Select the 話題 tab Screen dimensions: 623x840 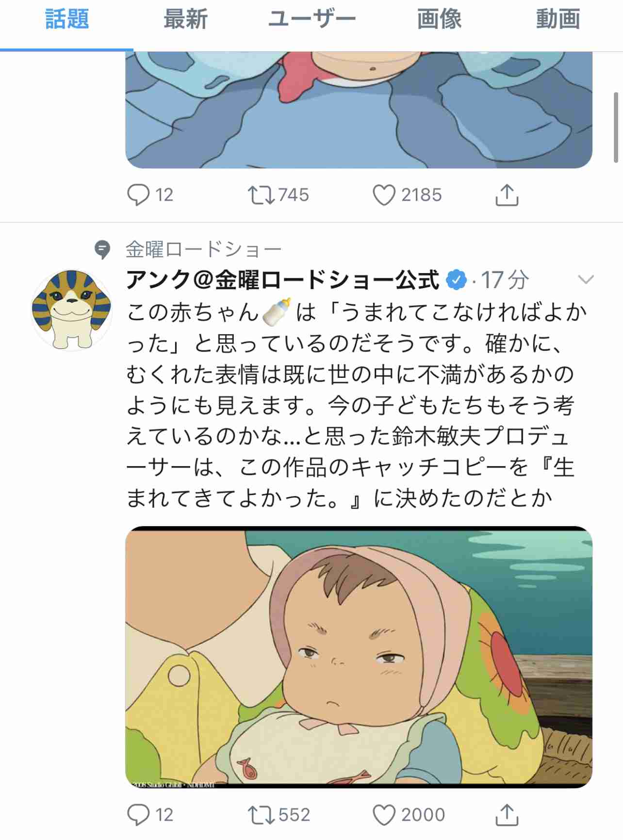pyautogui.click(x=67, y=19)
